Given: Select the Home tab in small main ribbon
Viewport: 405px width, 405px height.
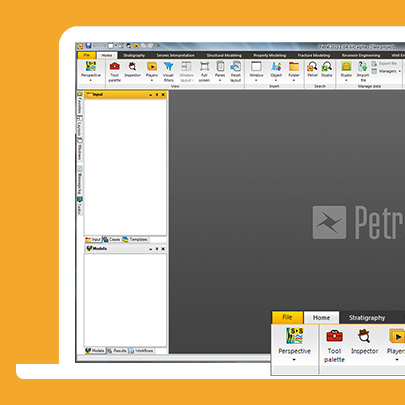Looking at the screenshot, I should pos(107,55).
